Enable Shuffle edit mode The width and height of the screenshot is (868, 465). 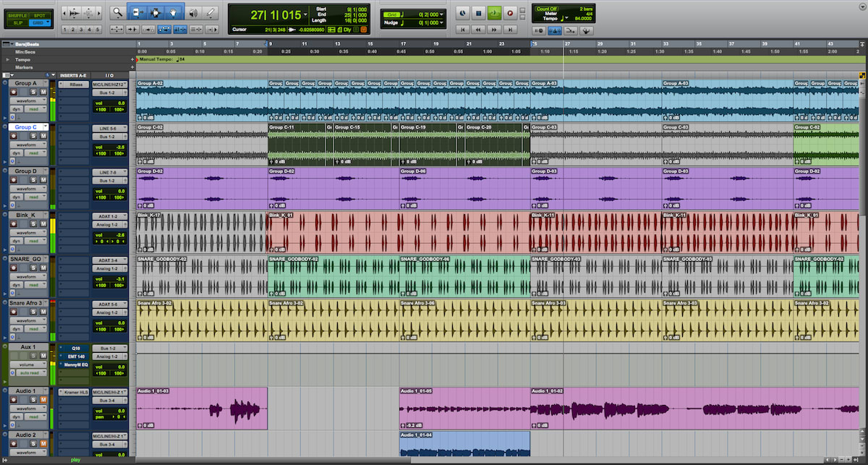point(17,15)
